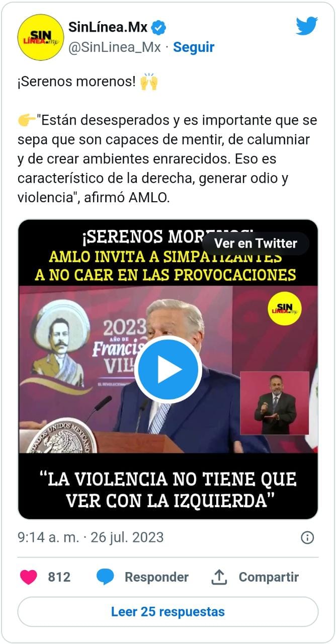Image resolution: width=336 pixels, height=644 pixels.
Task: Open the 9:14 a. m. 26 jul. 2023 timestamp
Action: pyautogui.click(x=91, y=537)
